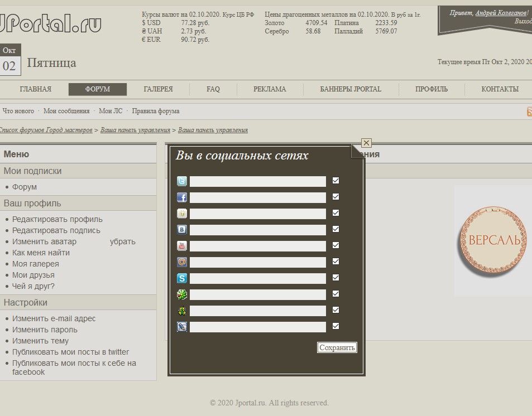The width and height of the screenshot is (532, 416).
Task: Click the Mail.ru @ icon
Action: 182,262
